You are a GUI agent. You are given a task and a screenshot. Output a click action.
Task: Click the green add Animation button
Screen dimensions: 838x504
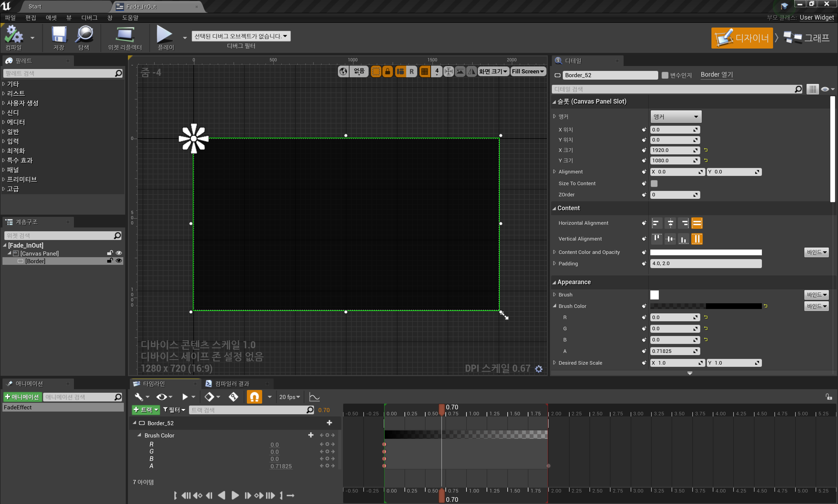coord(22,397)
